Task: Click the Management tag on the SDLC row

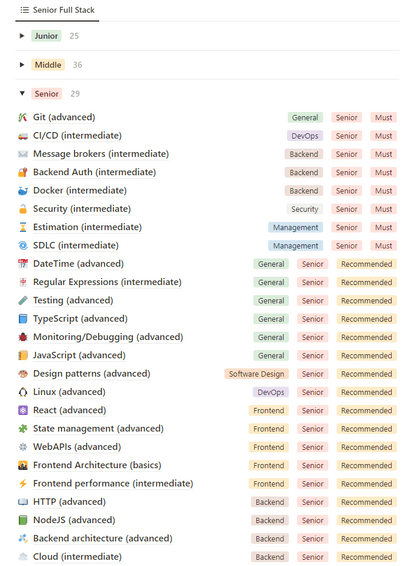Action: point(295,246)
